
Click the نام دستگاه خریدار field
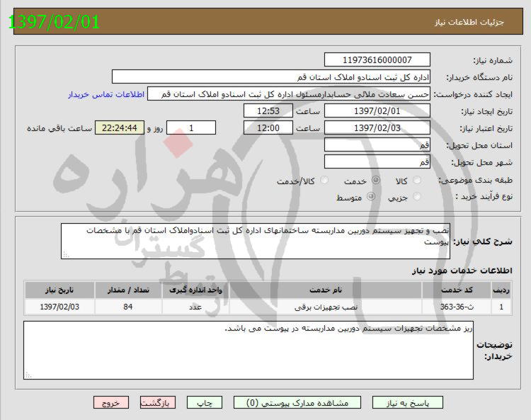coord(271,77)
